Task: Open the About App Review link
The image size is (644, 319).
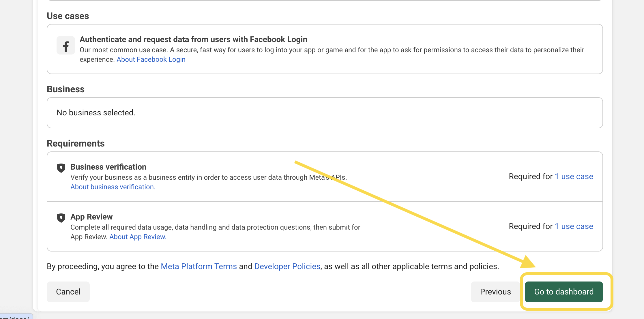Action: [138, 237]
